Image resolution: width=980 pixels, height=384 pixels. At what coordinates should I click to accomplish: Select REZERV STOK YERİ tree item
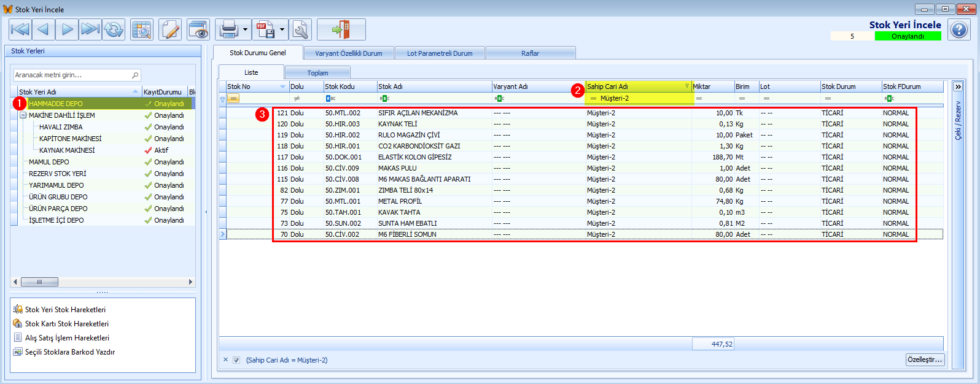point(58,174)
